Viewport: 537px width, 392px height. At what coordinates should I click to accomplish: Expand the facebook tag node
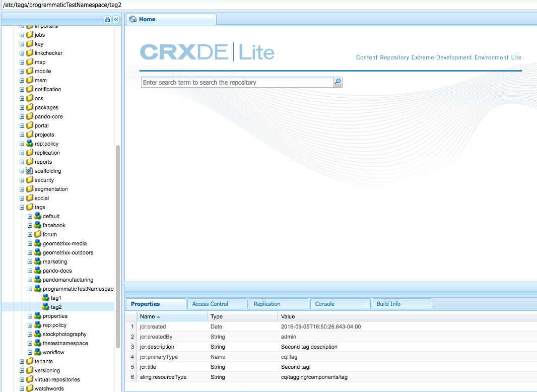pos(30,225)
